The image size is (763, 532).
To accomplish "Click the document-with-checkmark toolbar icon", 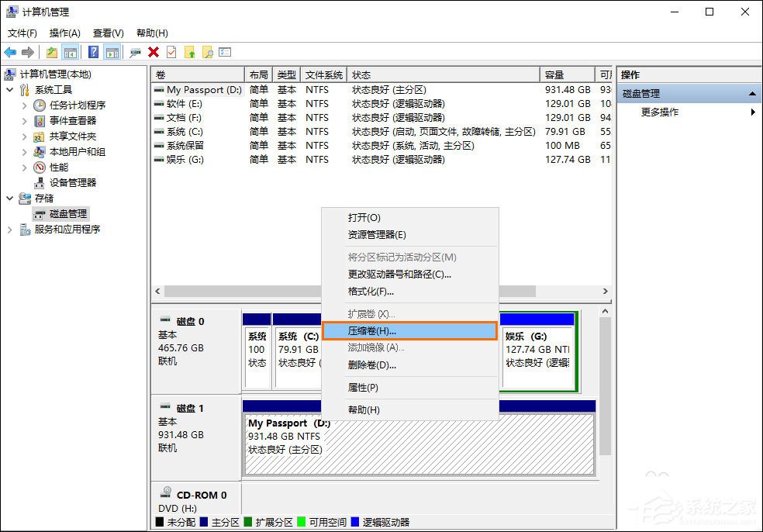I will click(173, 52).
